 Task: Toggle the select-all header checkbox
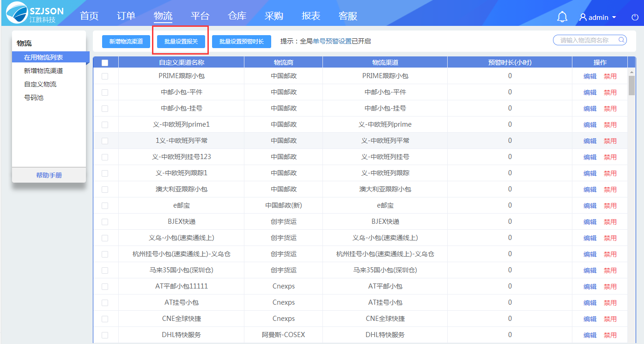click(105, 62)
